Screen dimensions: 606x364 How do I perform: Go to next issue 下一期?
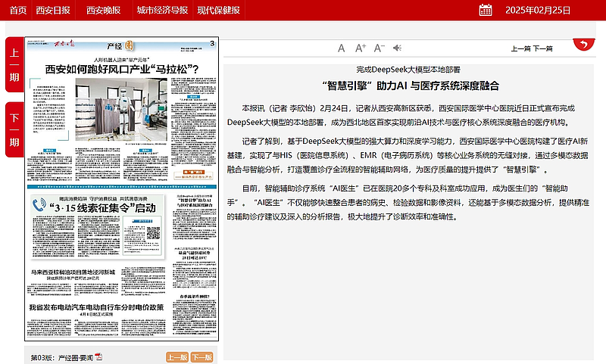click(x=14, y=129)
